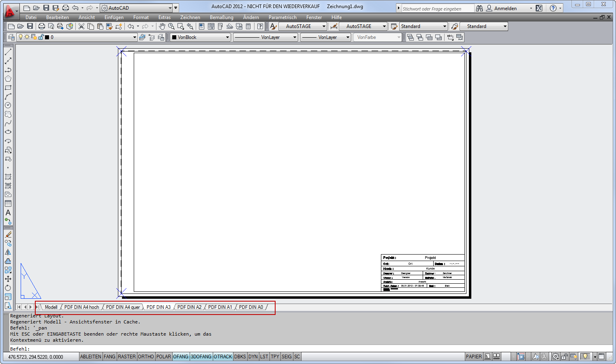Select the Line drawing tool

(x=8, y=52)
